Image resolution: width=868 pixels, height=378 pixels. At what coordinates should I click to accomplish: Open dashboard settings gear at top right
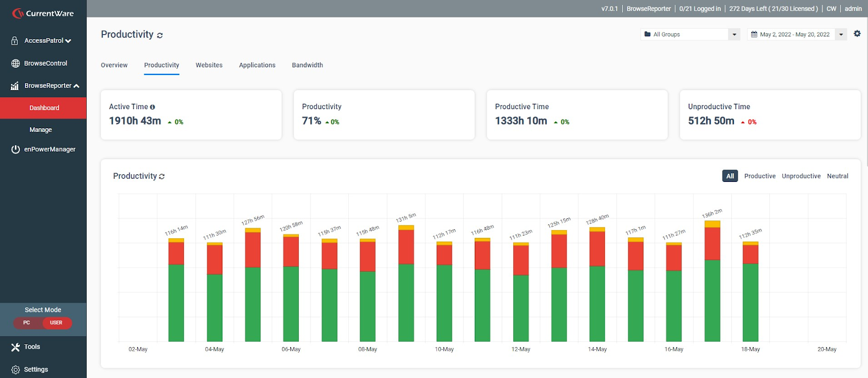tap(857, 34)
